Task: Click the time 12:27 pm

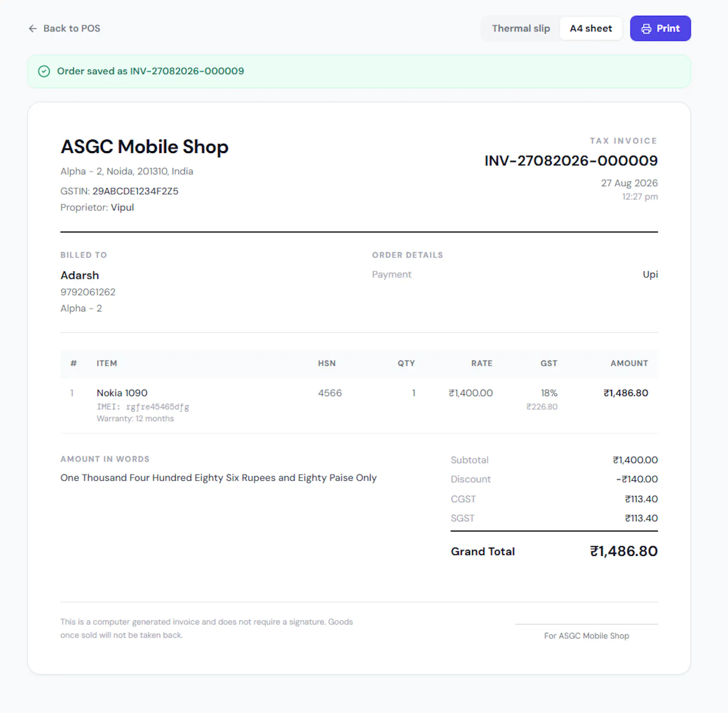Action: (640, 197)
